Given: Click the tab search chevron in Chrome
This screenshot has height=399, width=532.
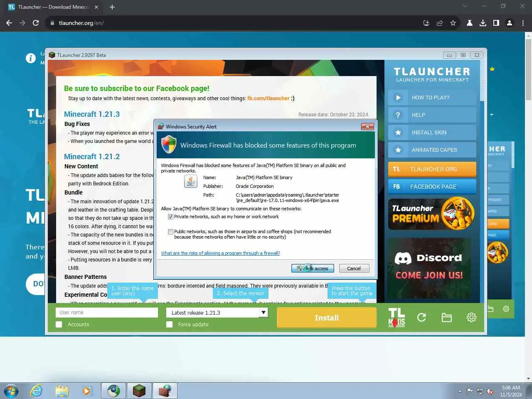Looking at the screenshot, I should tap(465, 6).
